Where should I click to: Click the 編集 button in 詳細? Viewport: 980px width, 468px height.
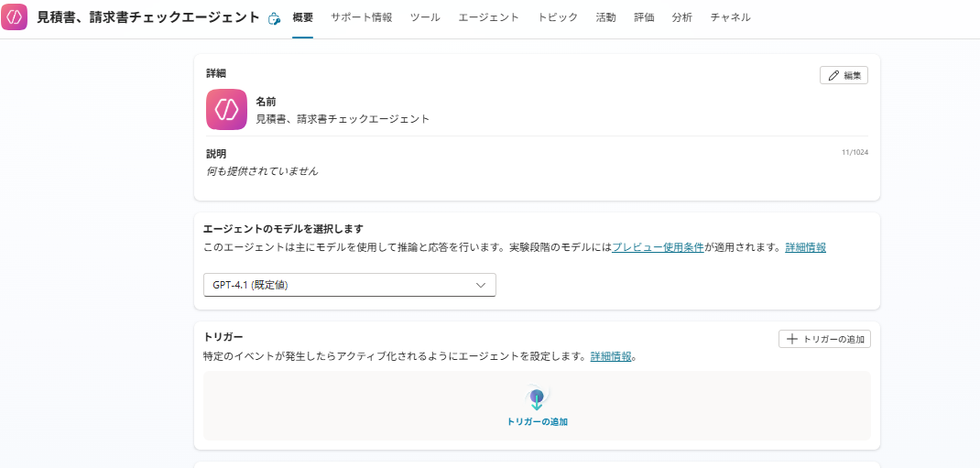pyautogui.click(x=844, y=76)
